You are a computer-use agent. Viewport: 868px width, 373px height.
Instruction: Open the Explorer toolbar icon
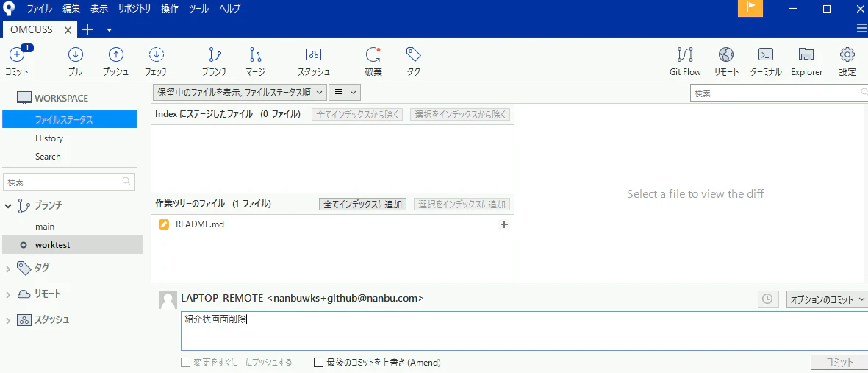pyautogui.click(x=806, y=54)
